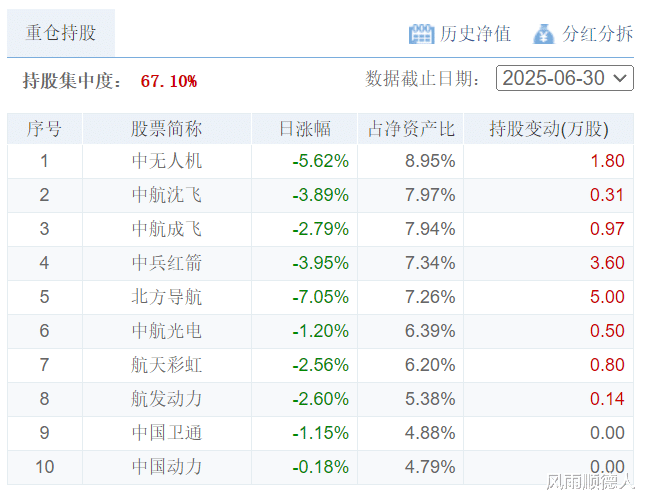Click the 7.26% net asset ratio

[430, 297]
